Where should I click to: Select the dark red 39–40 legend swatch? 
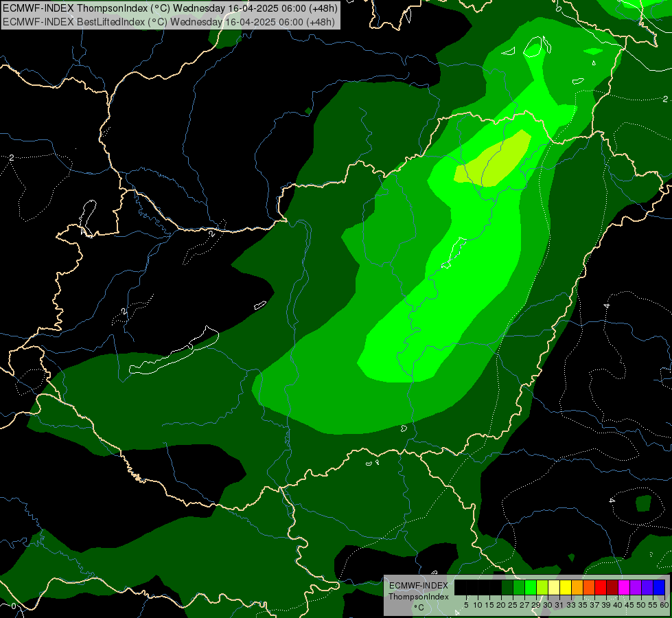[613, 587]
